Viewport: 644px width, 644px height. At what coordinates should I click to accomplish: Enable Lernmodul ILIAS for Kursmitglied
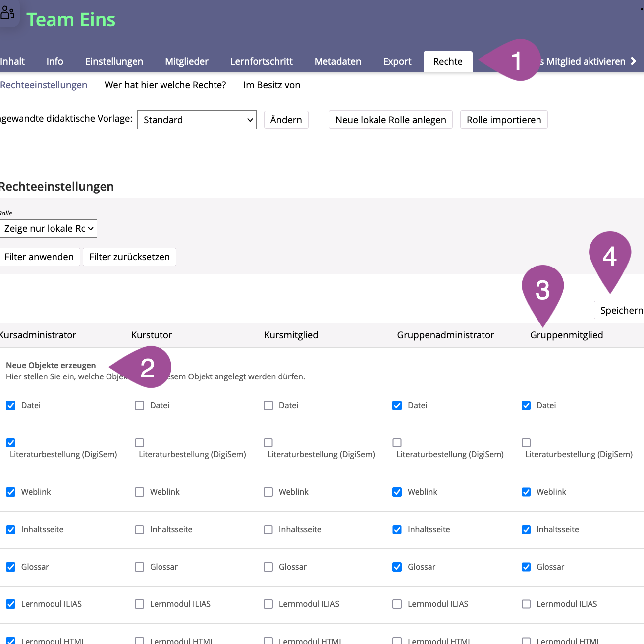[268, 604]
